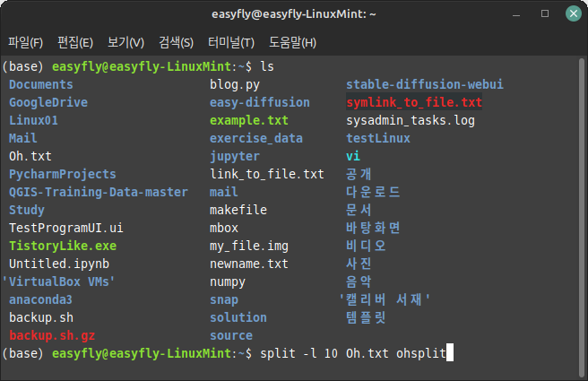
Task: Click the jupyter directory name
Action: click(234, 156)
